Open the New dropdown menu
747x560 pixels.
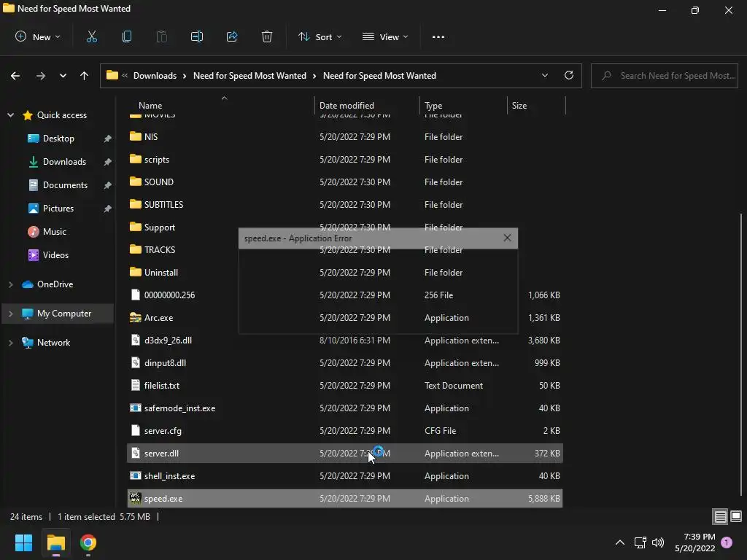tap(38, 36)
